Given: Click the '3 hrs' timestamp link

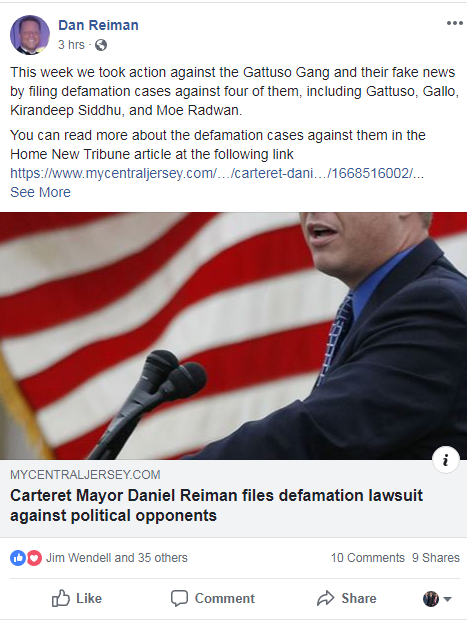Looking at the screenshot, I should [x=71, y=45].
